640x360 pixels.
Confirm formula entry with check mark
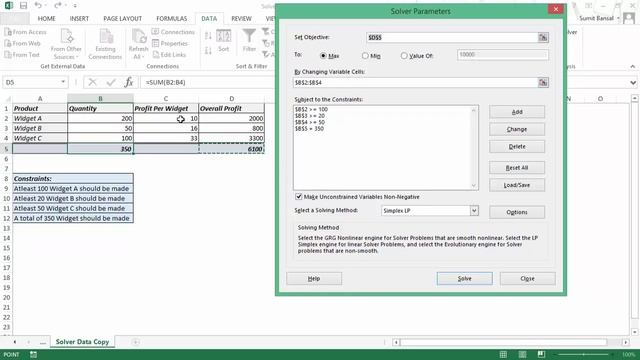111,82
